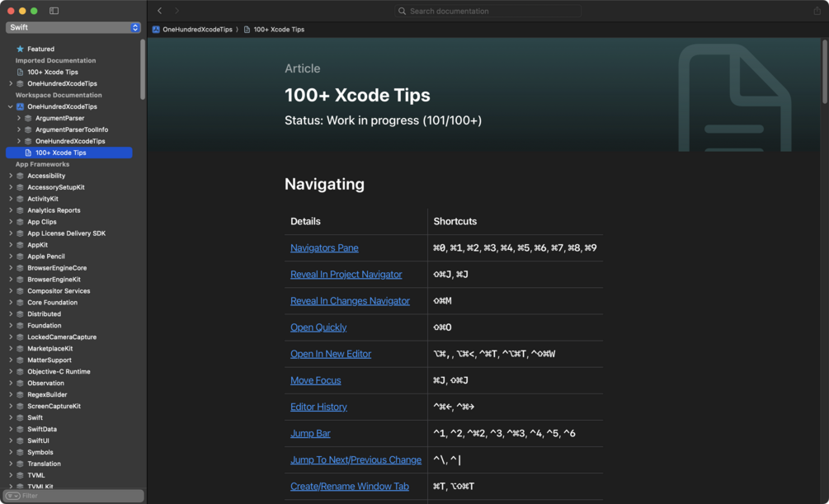Expand the Accessibility framework
829x504 pixels.
tap(11, 176)
